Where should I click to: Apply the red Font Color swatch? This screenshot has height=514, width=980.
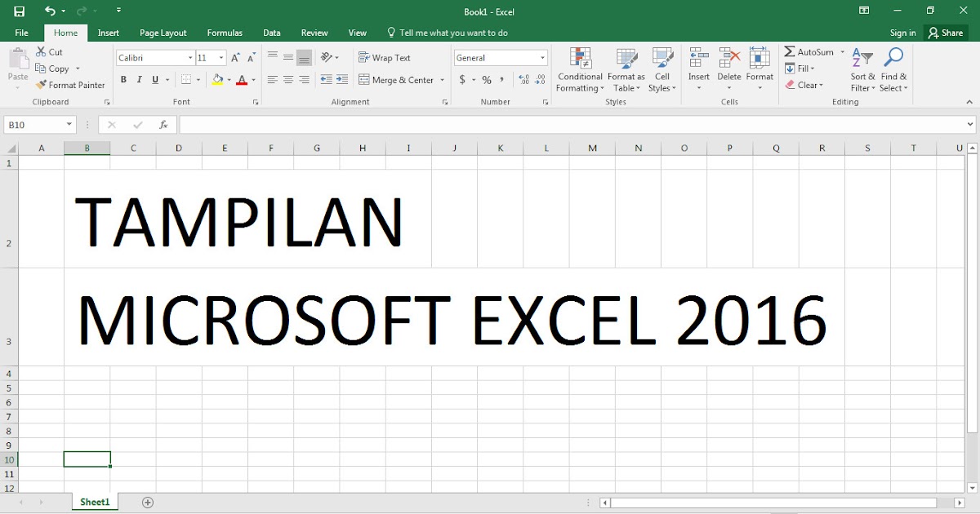(242, 80)
